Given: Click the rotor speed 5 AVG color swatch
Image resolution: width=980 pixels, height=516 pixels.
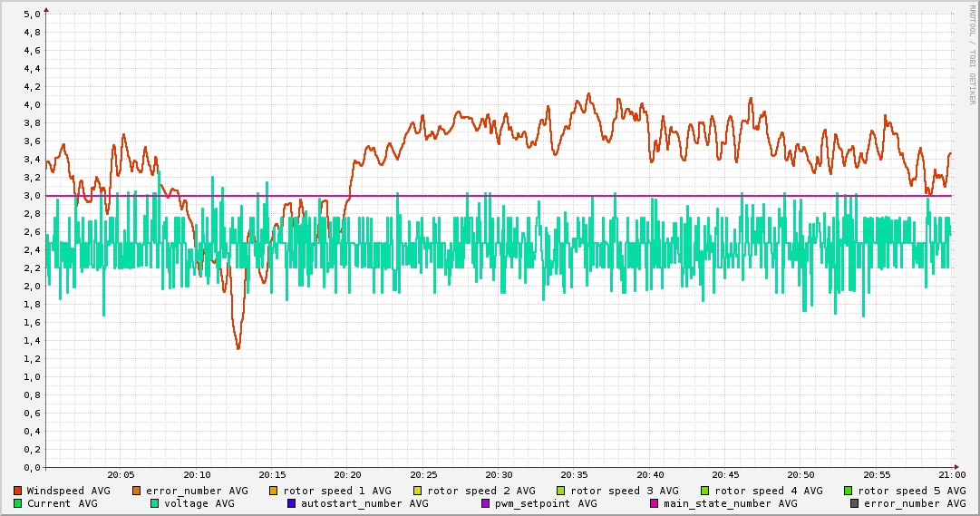Looking at the screenshot, I should point(848,491).
